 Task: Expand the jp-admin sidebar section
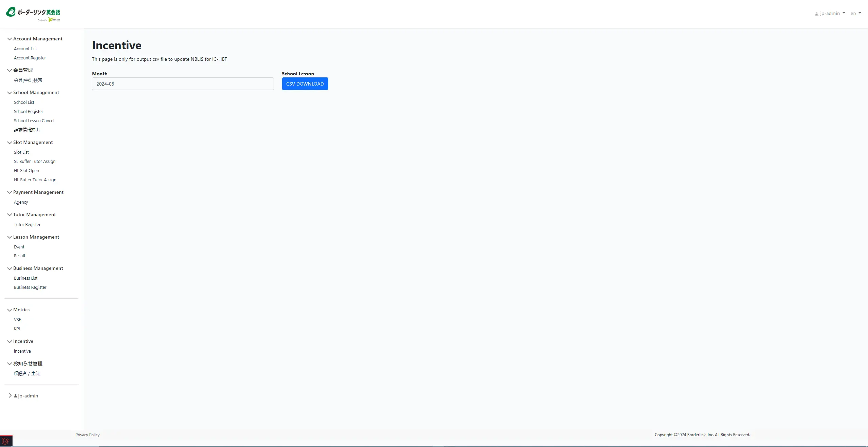[10, 395]
